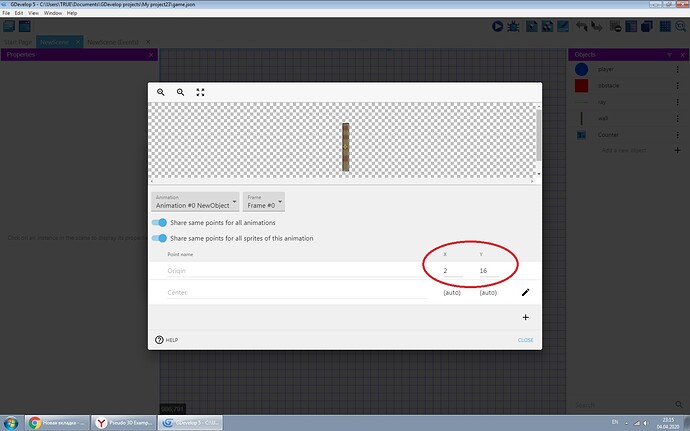Switch to Chrome taskbar window

click(x=57, y=423)
